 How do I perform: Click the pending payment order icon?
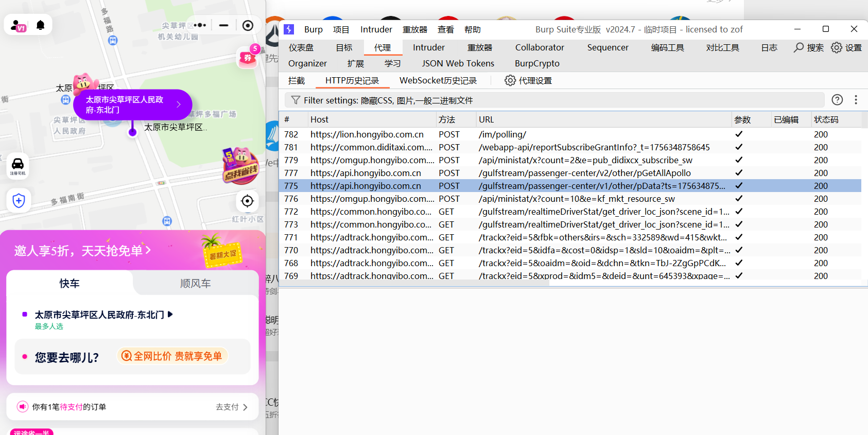click(x=23, y=407)
